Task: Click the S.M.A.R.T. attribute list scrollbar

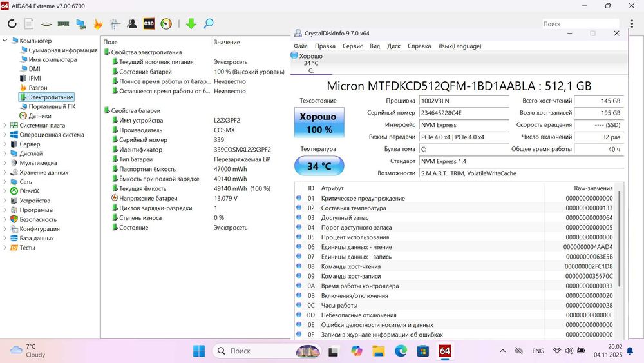Action: click(x=620, y=239)
